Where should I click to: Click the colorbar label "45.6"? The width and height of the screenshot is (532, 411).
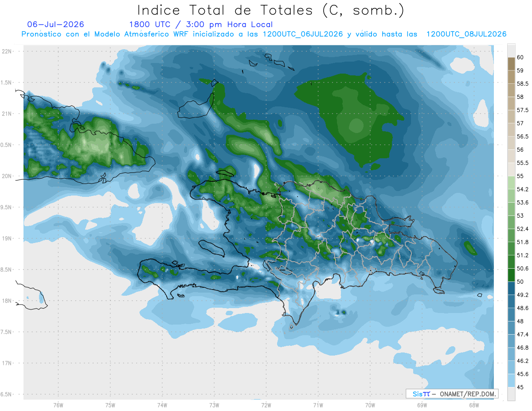[x=523, y=374]
